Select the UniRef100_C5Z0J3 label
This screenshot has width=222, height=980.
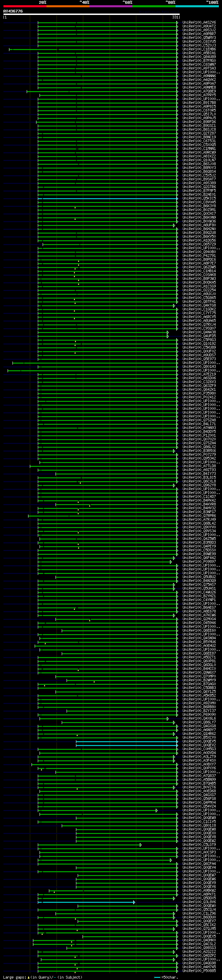(199, 45)
